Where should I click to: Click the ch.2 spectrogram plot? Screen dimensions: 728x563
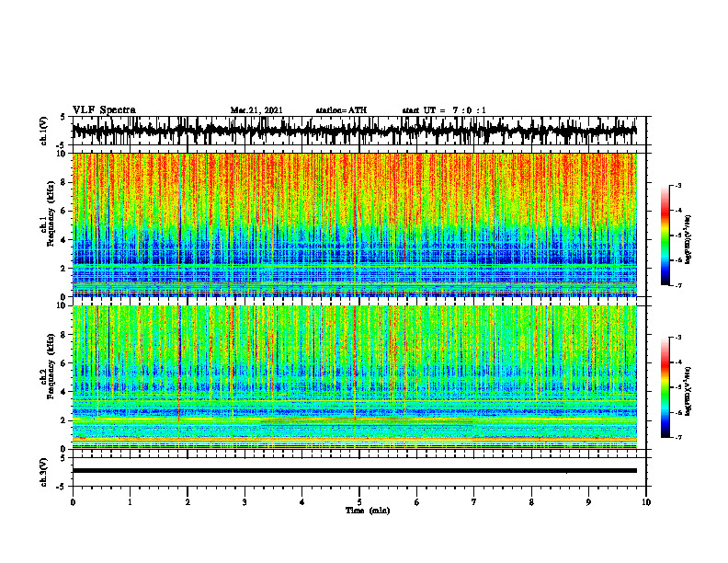(x=355, y=377)
